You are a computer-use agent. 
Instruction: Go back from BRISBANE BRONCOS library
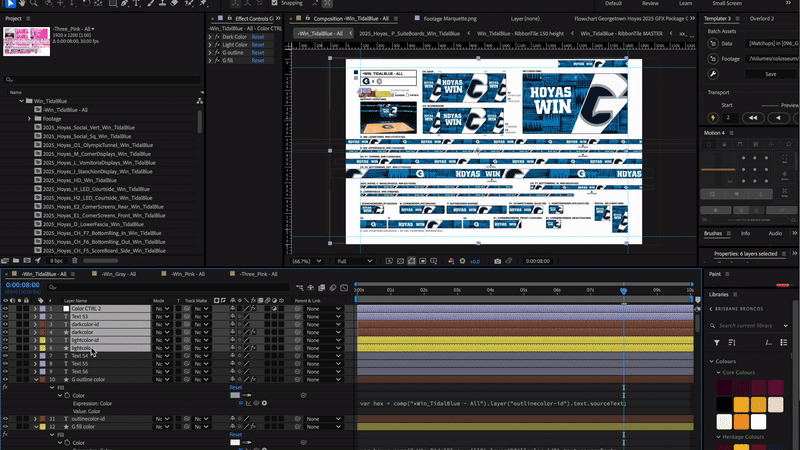(711, 309)
